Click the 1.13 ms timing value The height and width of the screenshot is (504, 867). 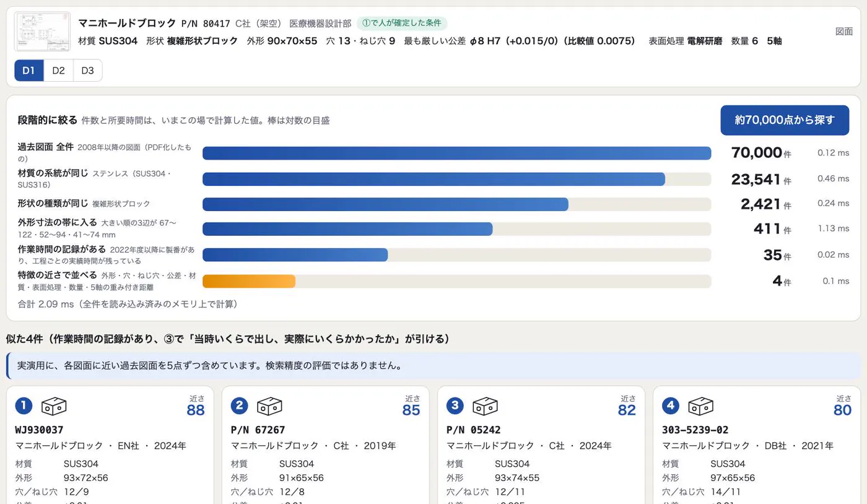[834, 228]
